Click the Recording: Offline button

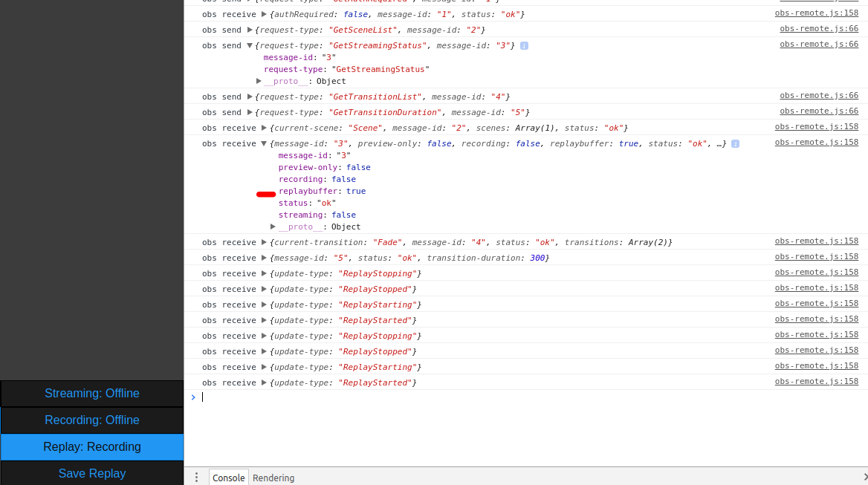(x=91, y=420)
